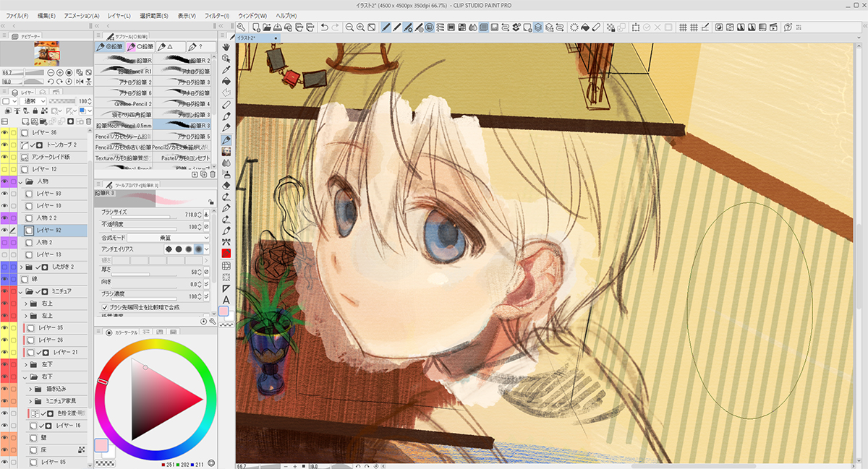Select the Fill bucket tool

point(226,81)
